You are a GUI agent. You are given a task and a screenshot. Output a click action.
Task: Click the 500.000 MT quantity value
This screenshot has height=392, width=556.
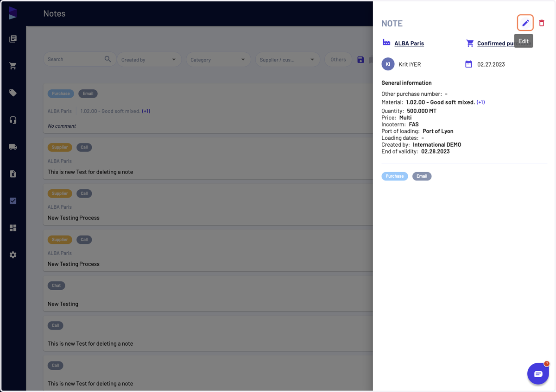coord(422,111)
